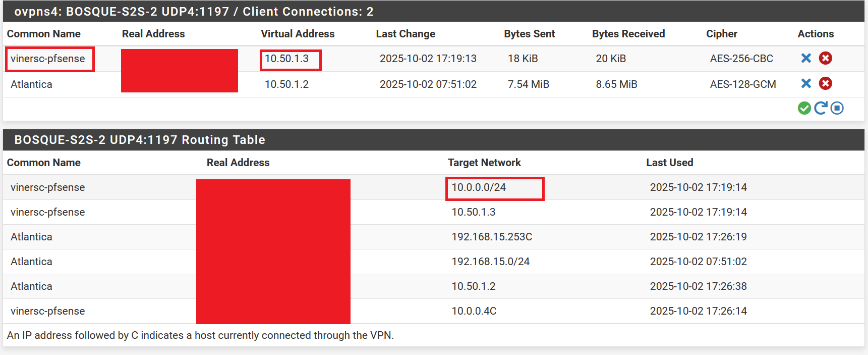Click the Target Network column header
Screen dimensions: 868x355
(x=484, y=163)
